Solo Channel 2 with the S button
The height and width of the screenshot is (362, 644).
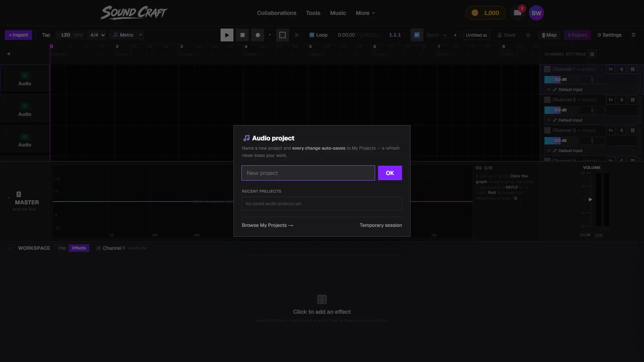(621, 100)
